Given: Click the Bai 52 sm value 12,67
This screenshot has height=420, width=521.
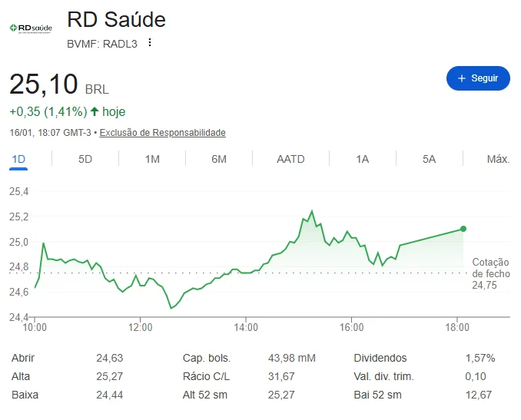Looking at the screenshot, I should click(479, 395).
